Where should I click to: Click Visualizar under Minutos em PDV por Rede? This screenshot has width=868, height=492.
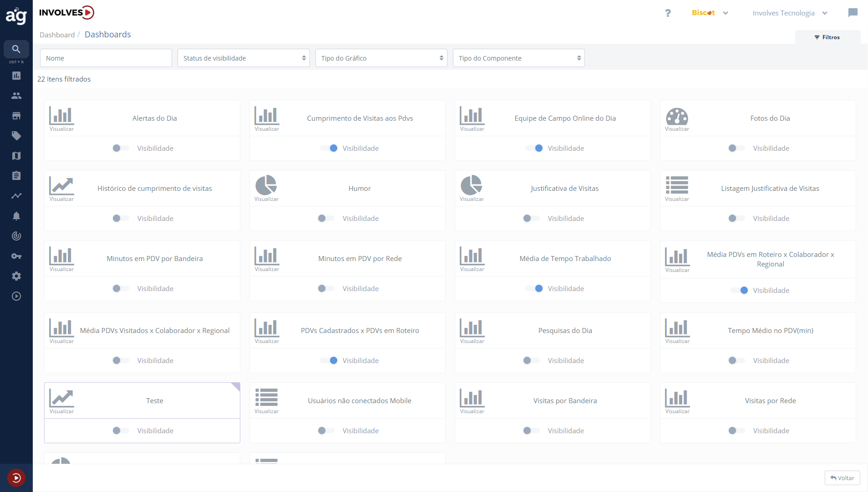tap(267, 269)
